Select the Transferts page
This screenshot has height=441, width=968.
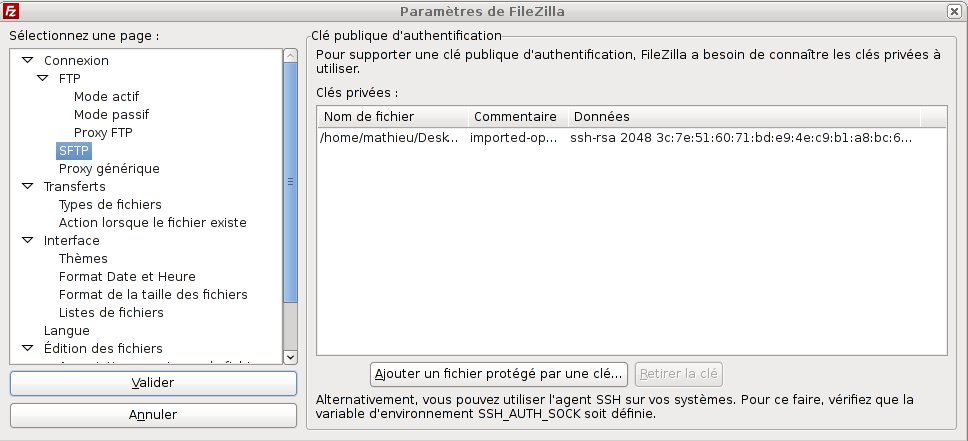[x=75, y=186]
